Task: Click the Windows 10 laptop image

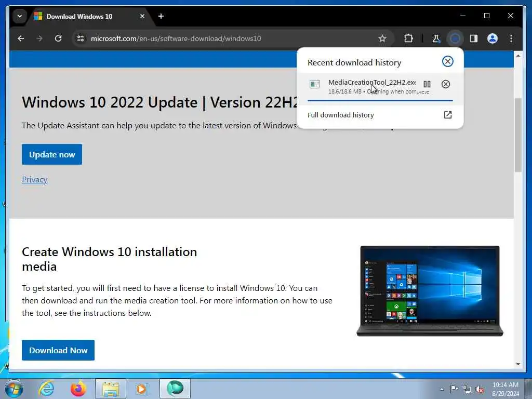Action: click(x=430, y=291)
